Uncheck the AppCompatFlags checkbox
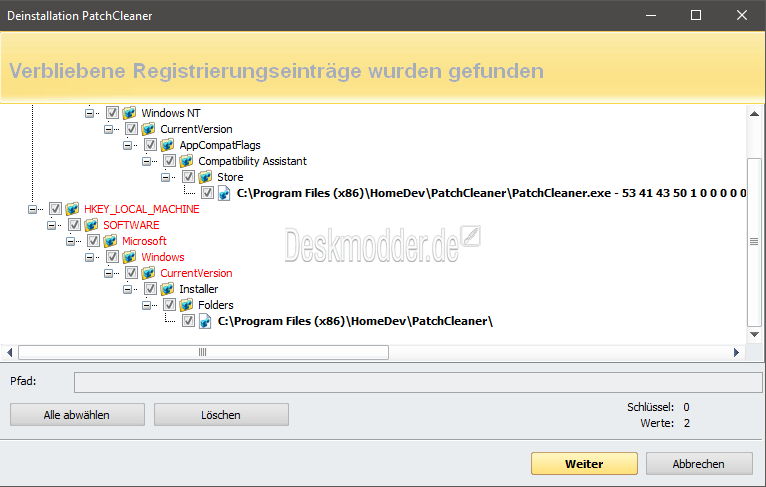766x487 pixels. click(x=150, y=145)
